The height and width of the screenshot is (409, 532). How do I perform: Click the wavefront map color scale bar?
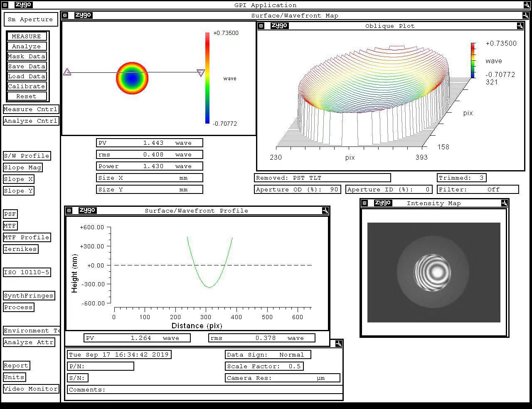[207, 78]
